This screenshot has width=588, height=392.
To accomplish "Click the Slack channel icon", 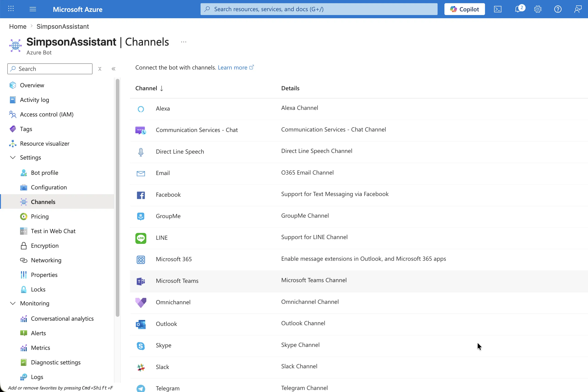I will (141, 367).
